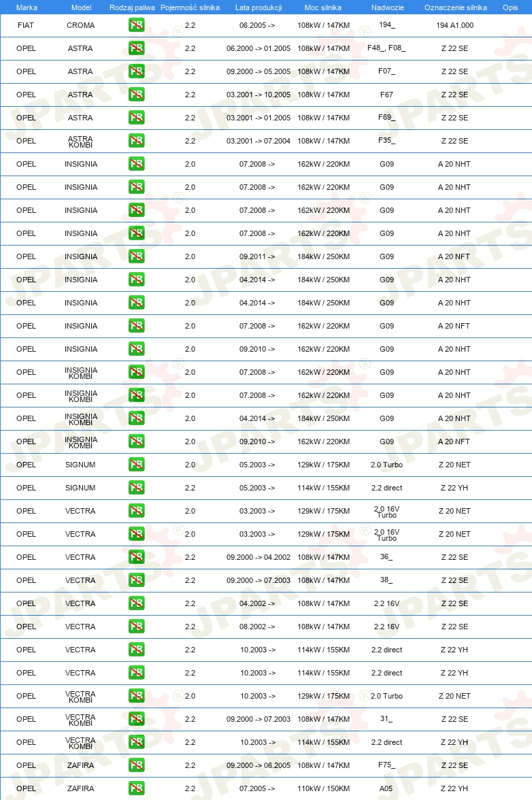Select body code F35_

[386, 141]
